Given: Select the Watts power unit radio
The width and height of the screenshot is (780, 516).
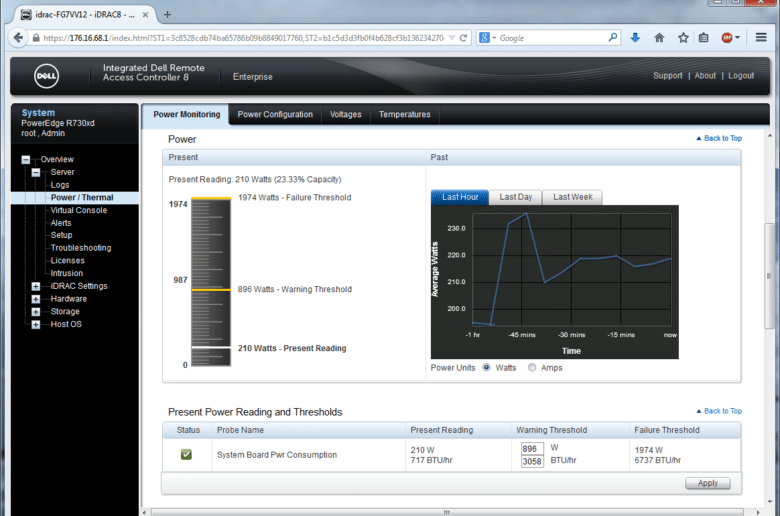Looking at the screenshot, I should (x=487, y=367).
